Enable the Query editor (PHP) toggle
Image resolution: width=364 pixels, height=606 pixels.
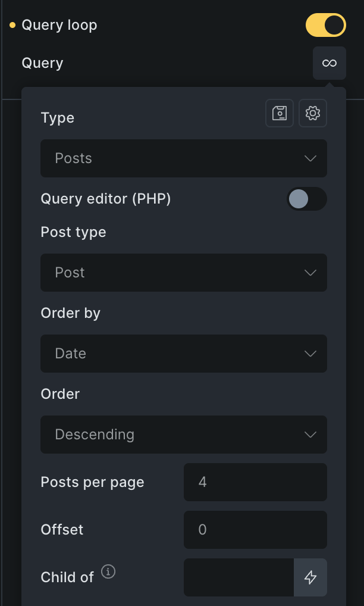click(307, 199)
